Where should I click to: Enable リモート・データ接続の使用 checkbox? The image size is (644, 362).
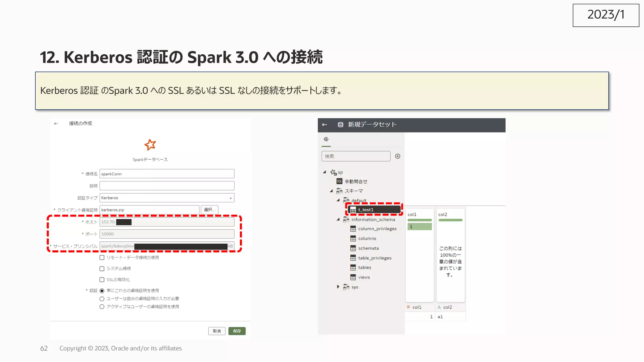click(102, 258)
